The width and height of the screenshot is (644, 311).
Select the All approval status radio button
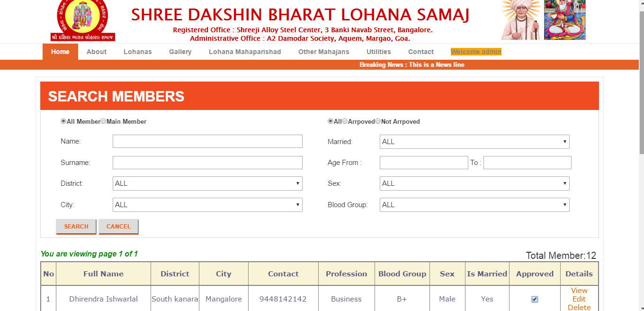(331, 121)
